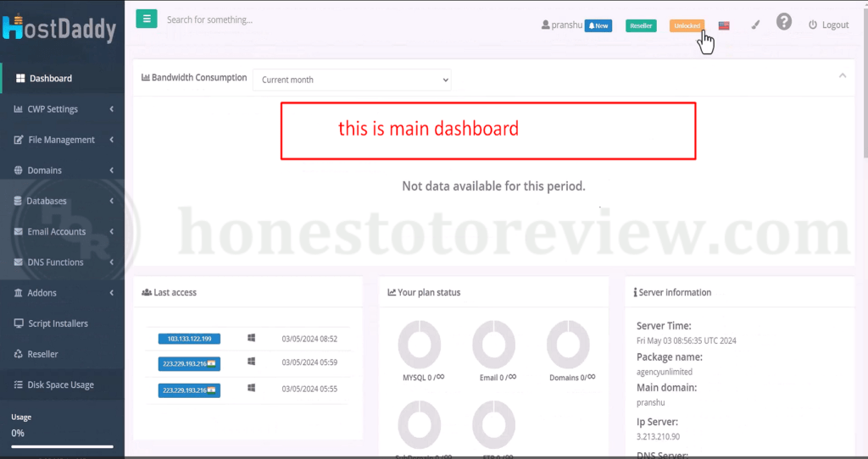Click the Email Accounts envelope icon
This screenshot has width=868, height=459.
click(19, 232)
